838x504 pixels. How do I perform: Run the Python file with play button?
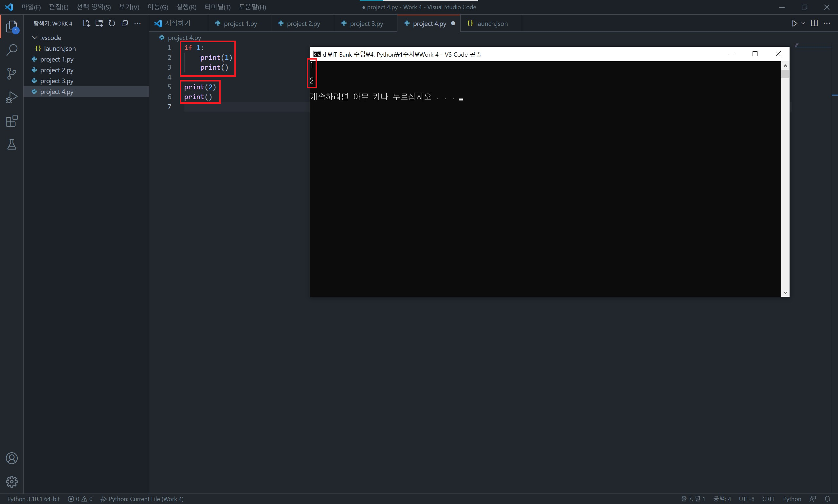[794, 23]
